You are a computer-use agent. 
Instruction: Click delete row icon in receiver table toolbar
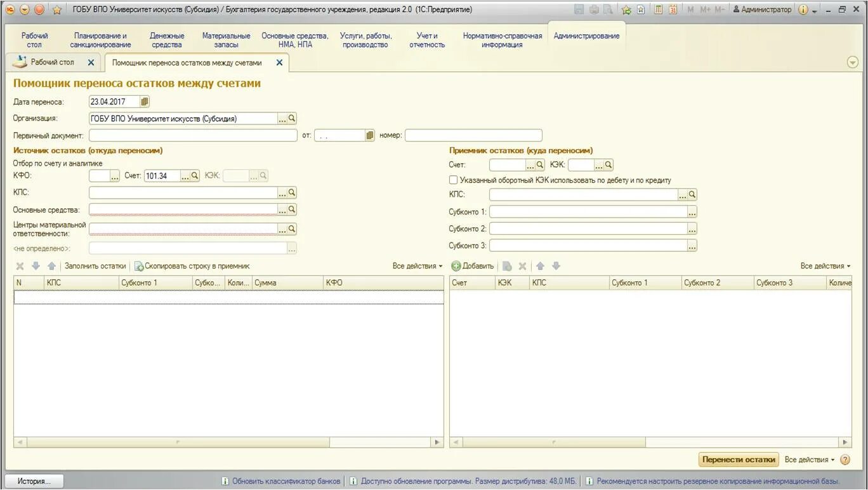click(523, 266)
